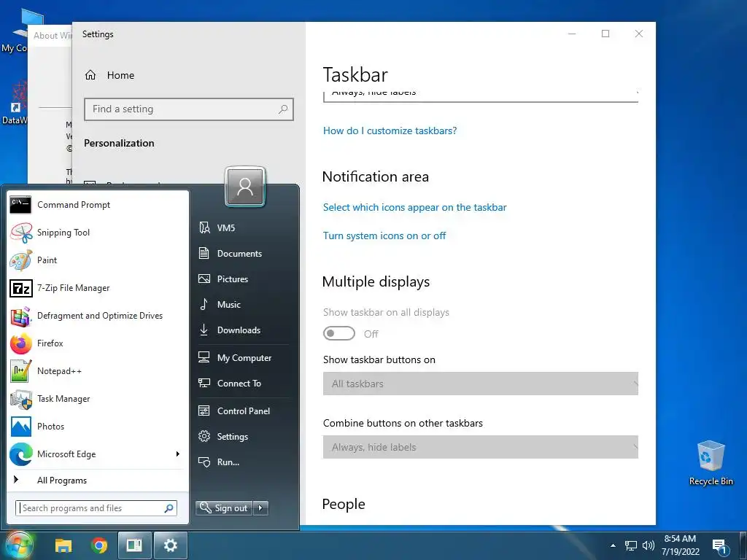Image resolution: width=747 pixels, height=560 pixels.
Task: Click the Find a setting search box
Action: 189,109
